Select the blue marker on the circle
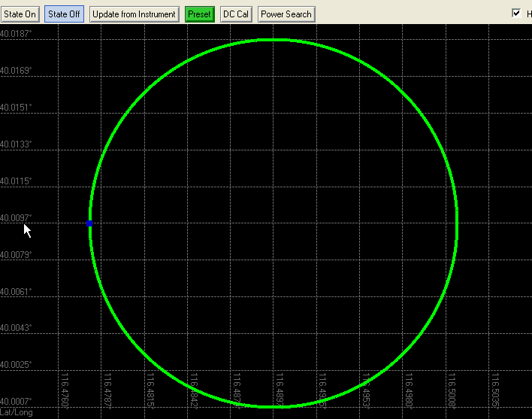 90,223
